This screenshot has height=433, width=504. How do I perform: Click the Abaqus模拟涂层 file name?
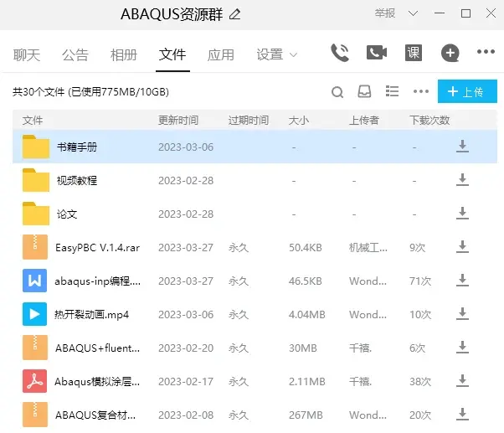pos(97,382)
